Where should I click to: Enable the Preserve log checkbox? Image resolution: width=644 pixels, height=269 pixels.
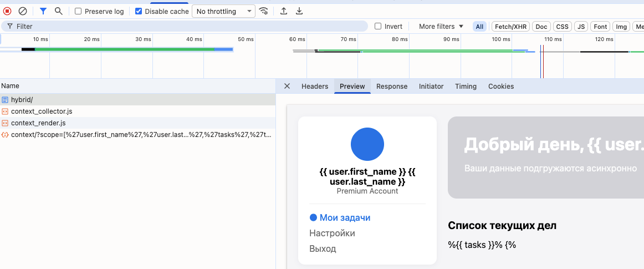78,11
